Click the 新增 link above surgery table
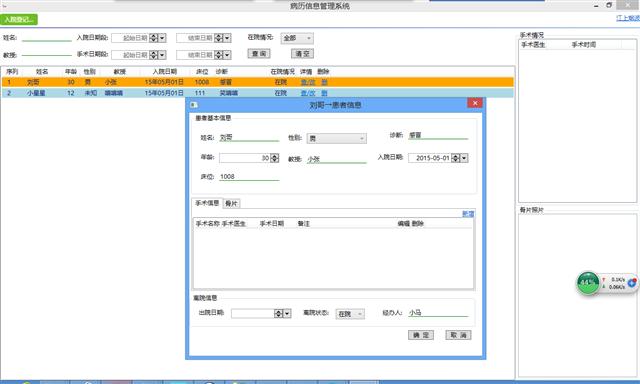The height and width of the screenshot is (384, 640). pyautogui.click(x=468, y=214)
